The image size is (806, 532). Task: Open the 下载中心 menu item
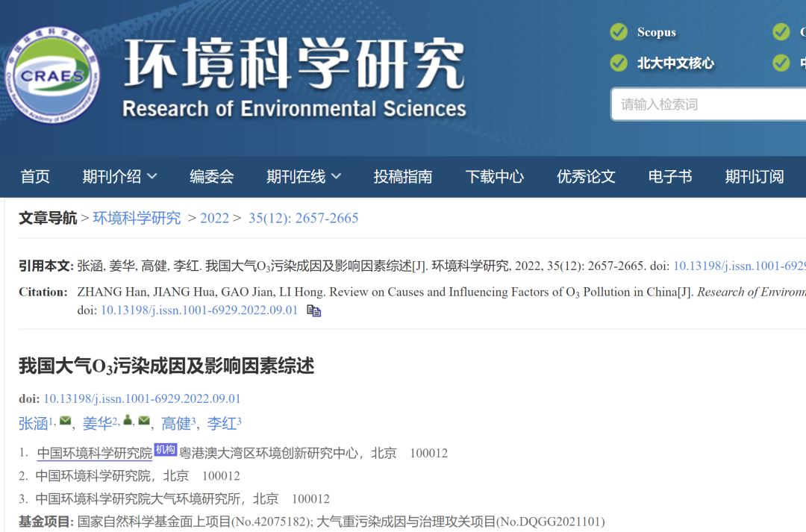495,176
